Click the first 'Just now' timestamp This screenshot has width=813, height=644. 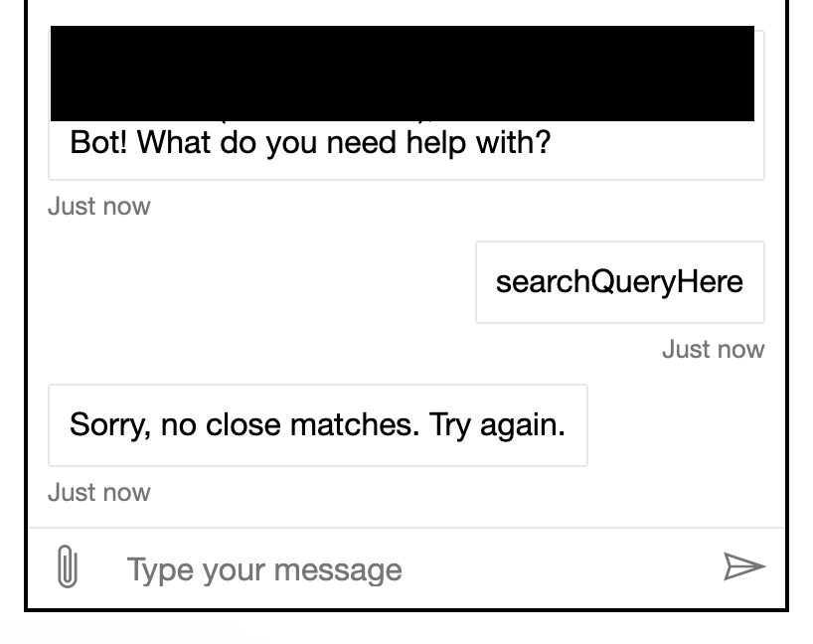click(98, 206)
